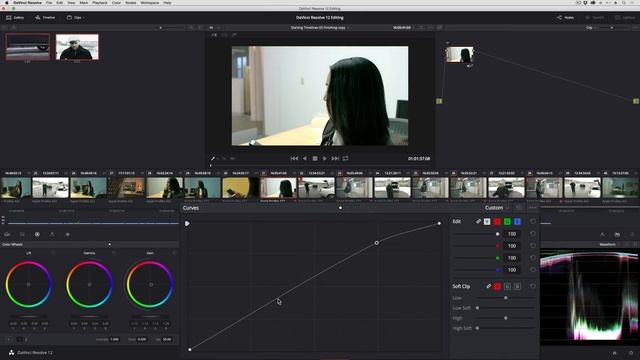Select red channel for curve edit
Image resolution: width=640 pixels, height=360 pixels.
(x=497, y=221)
